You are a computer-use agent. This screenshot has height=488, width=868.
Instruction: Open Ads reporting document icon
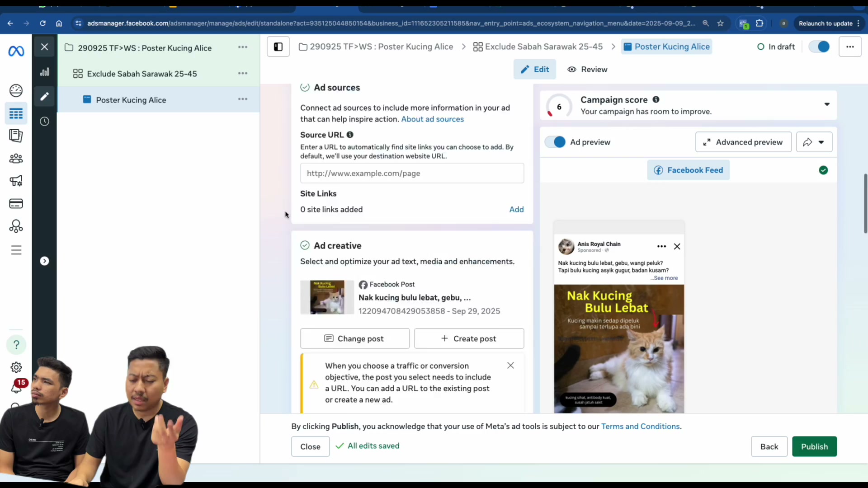tap(16, 136)
